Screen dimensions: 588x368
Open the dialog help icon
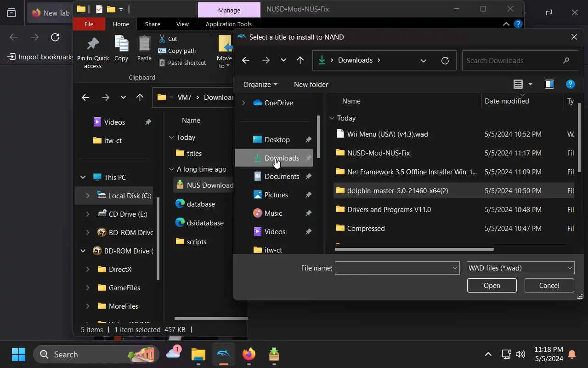pos(570,84)
